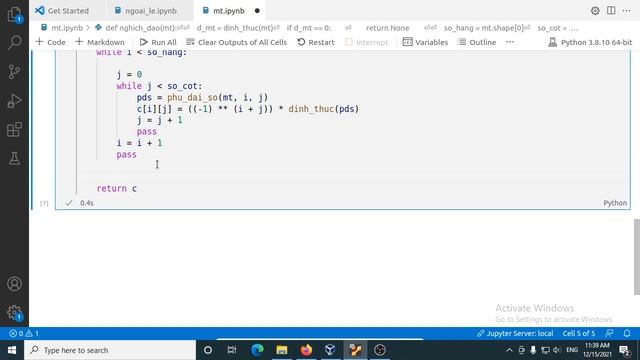Open OBS Studio from taskbar

point(380,350)
